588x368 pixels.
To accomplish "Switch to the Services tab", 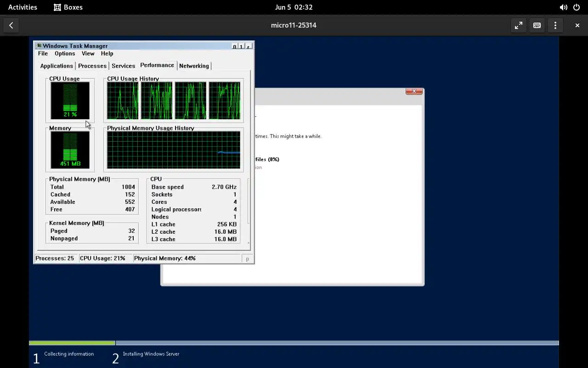I will [124, 66].
